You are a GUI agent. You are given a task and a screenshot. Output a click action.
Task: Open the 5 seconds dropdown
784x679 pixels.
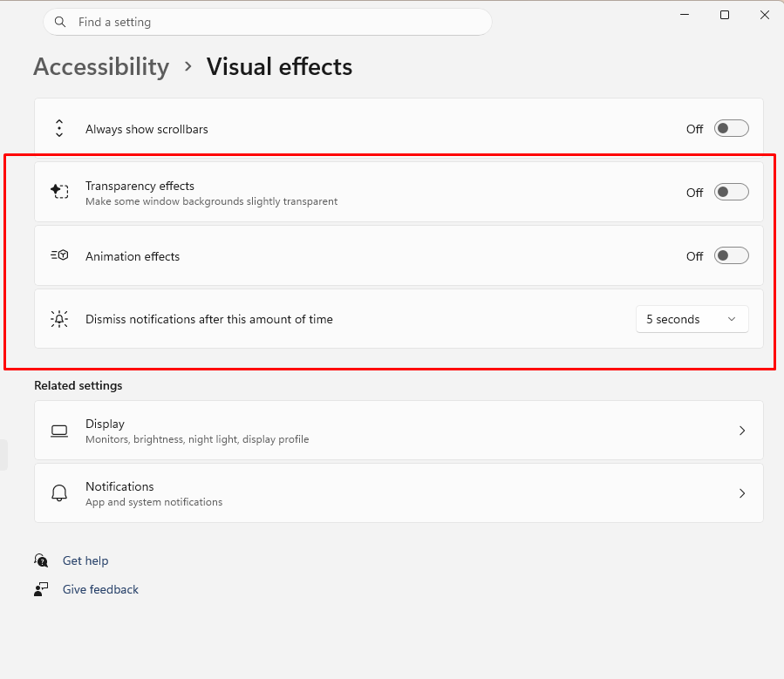pyautogui.click(x=692, y=319)
